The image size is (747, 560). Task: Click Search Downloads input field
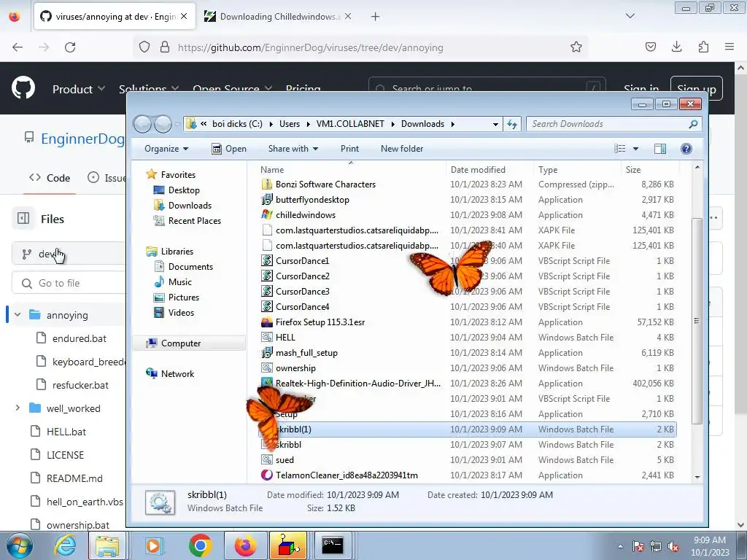point(608,124)
